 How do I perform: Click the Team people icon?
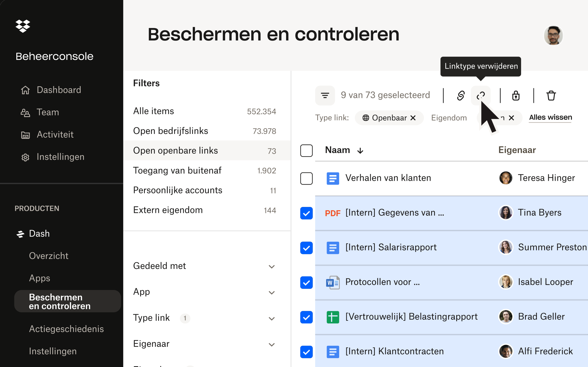(25, 112)
